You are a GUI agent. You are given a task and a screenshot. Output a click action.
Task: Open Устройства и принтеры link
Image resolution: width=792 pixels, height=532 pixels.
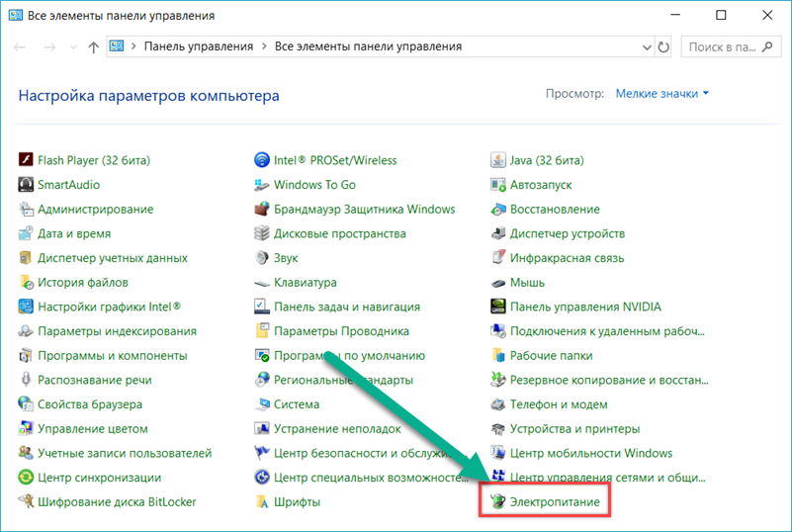(x=574, y=428)
